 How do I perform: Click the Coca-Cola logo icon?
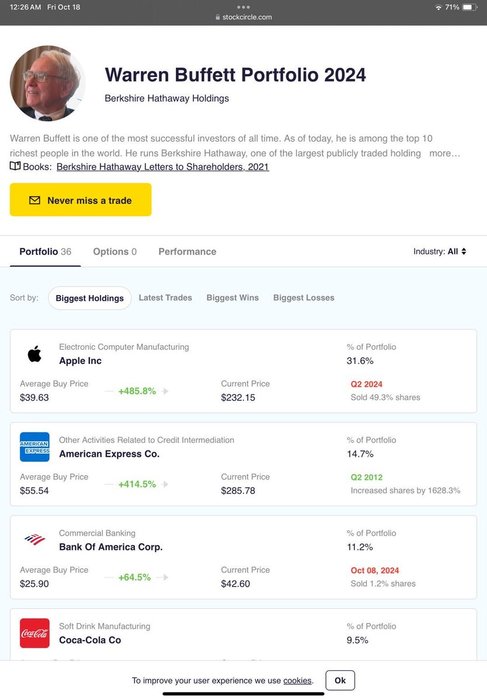[34, 633]
